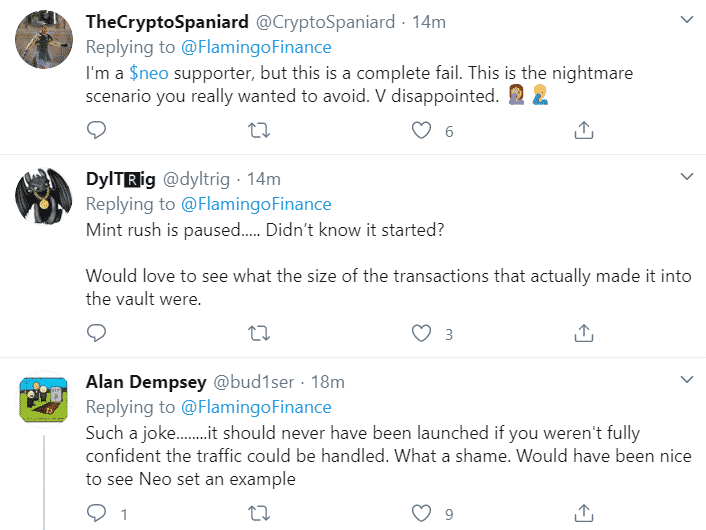Like TheCryptoSpaniard's tweet with 6 likes
This screenshot has height=530, width=706.
tap(423, 131)
